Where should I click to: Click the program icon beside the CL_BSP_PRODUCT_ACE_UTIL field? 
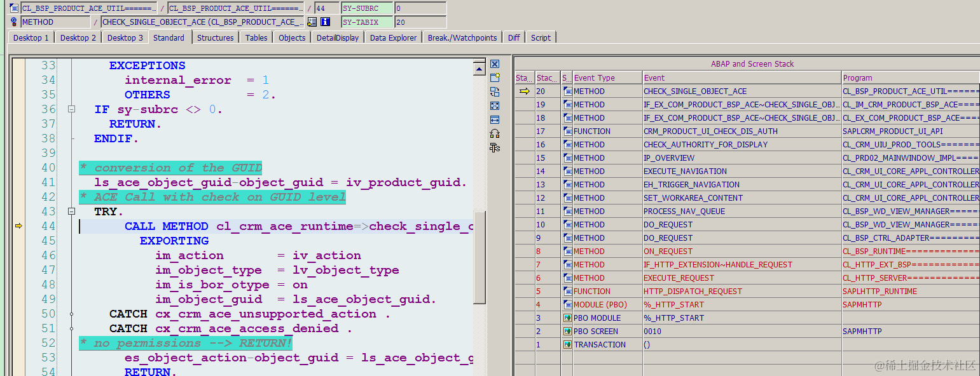pos(14,8)
